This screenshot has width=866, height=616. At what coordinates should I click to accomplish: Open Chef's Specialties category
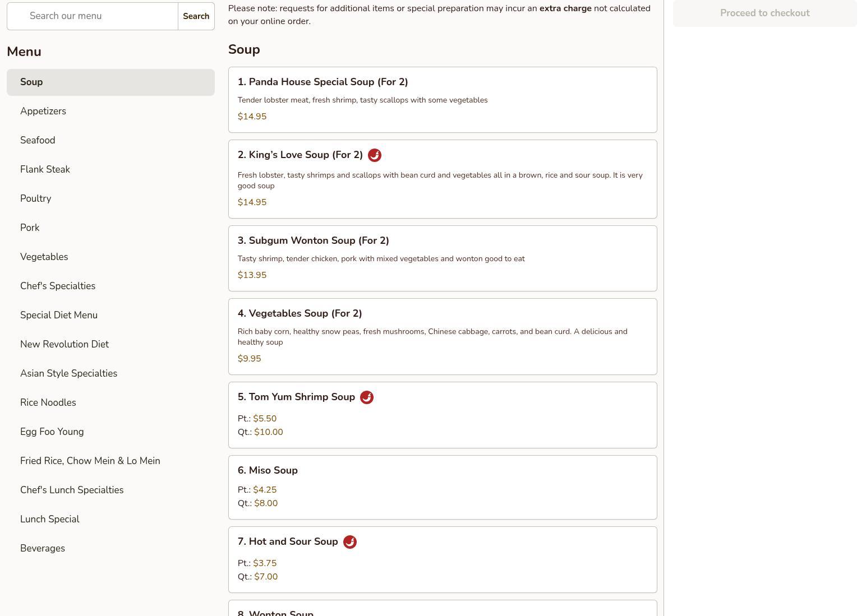point(58,286)
